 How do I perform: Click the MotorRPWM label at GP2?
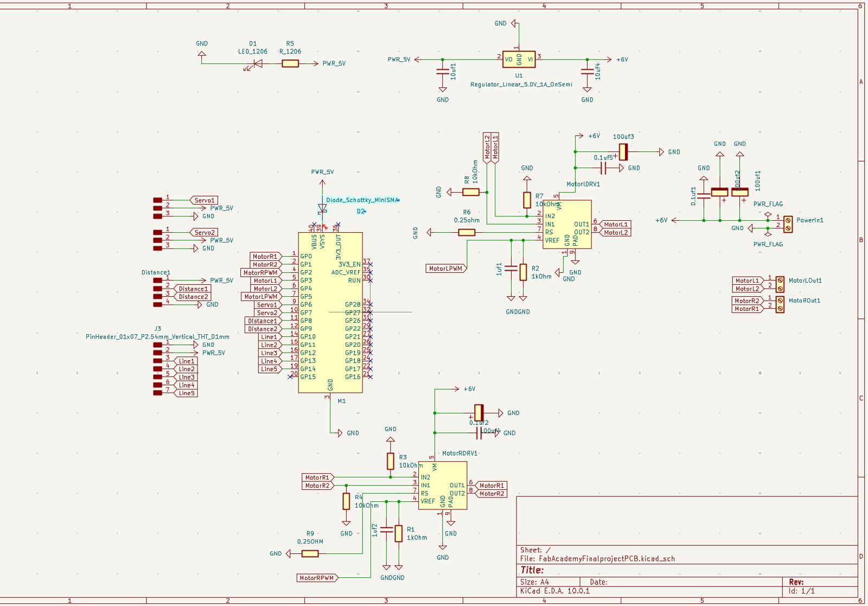point(260,272)
